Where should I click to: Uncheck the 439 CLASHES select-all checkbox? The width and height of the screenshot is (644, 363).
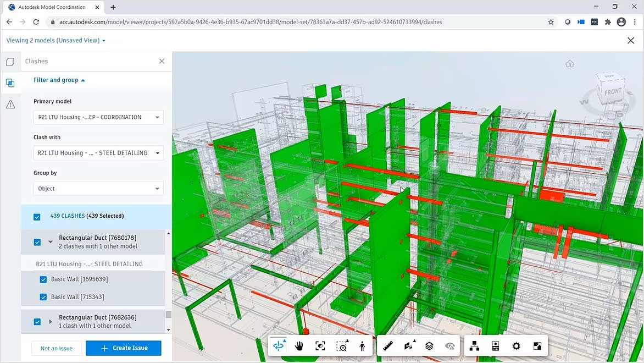click(x=37, y=217)
